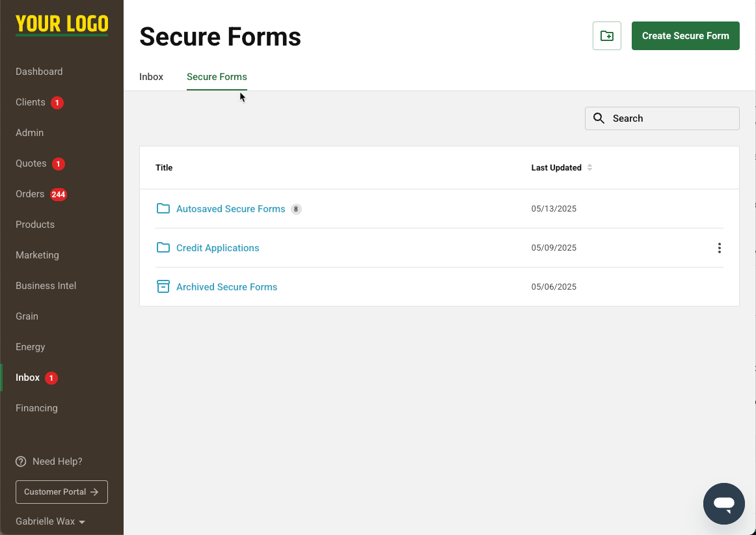Click the Orders count badge
Viewport: 756px width, 535px height.
coord(57,194)
